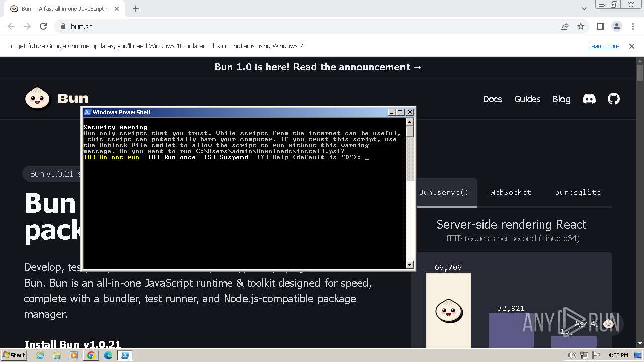Open the Guides page
Screen dimensions: 644x362
(x=527, y=99)
